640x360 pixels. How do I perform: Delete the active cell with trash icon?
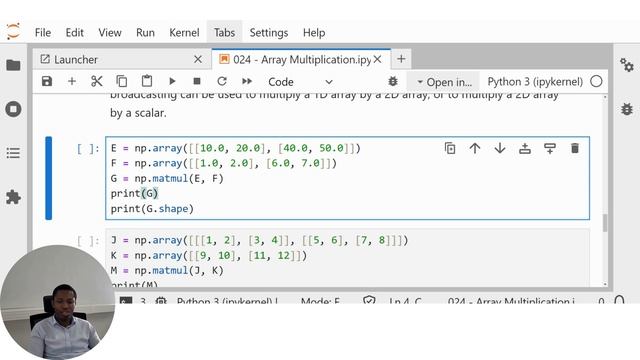pos(575,148)
